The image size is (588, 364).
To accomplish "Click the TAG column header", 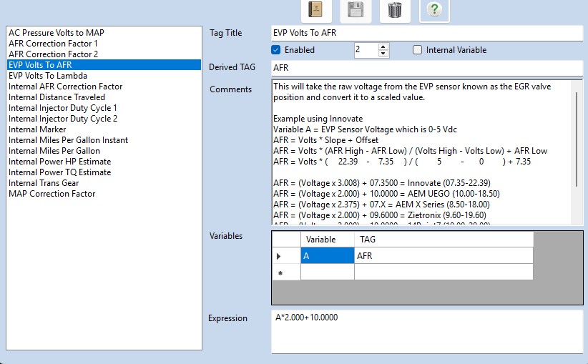I will [444, 240].
